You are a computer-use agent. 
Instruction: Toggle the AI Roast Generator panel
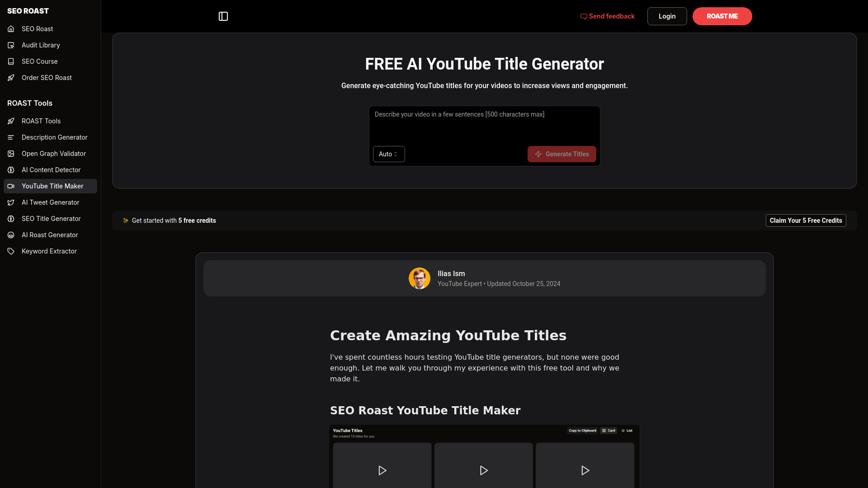49,234
